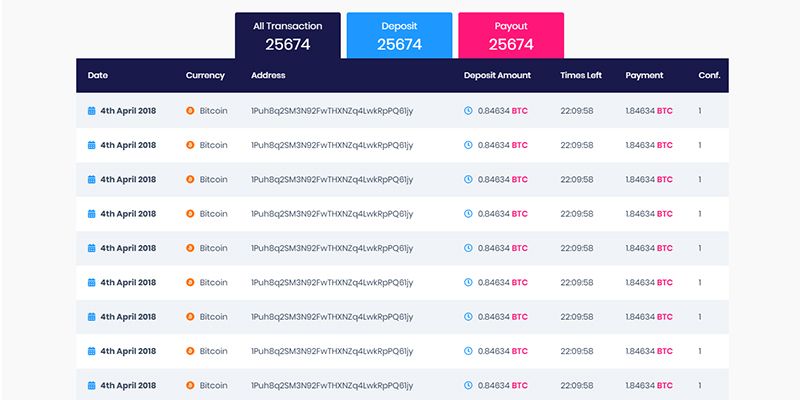The height and width of the screenshot is (400, 800).
Task: Click the 1.84634 BTC payment in the second row
Action: 648,145
